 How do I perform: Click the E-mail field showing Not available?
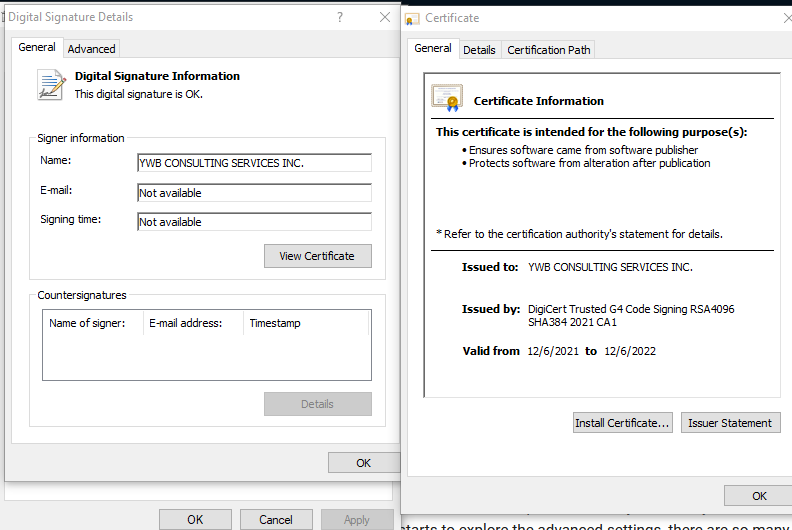pos(254,193)
